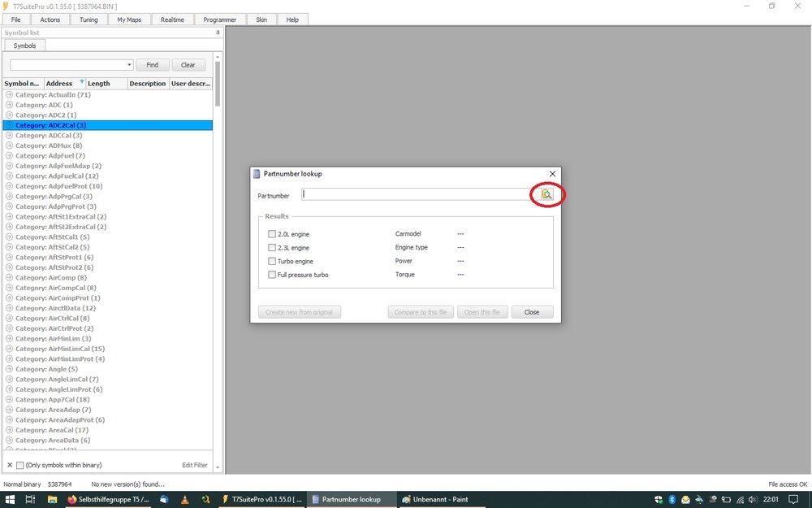Open the Tuning menu
The height and width of the screenshot is (508, 812).
click(89, 20)
